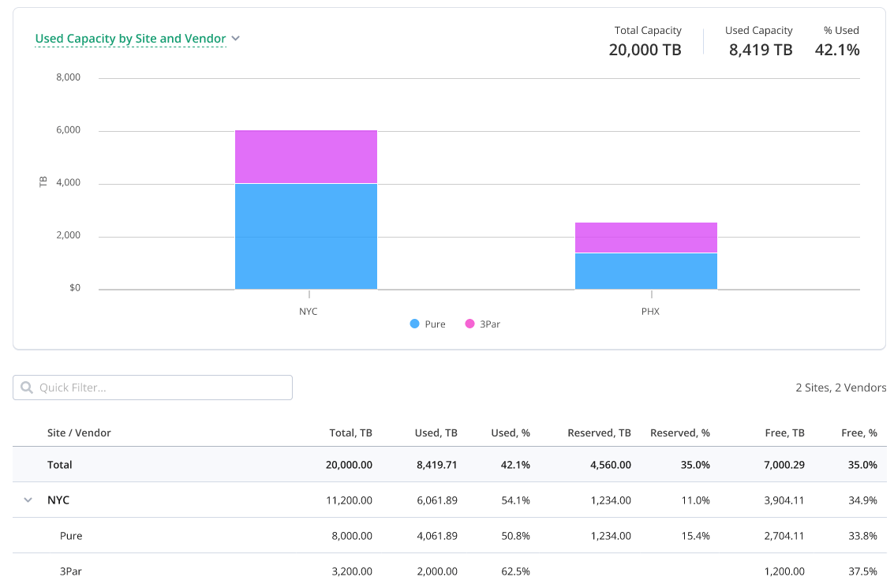Click the 3Par free cell 1,200.00
The height and width of the screenshot is (588, 894).
click(784, 571)
